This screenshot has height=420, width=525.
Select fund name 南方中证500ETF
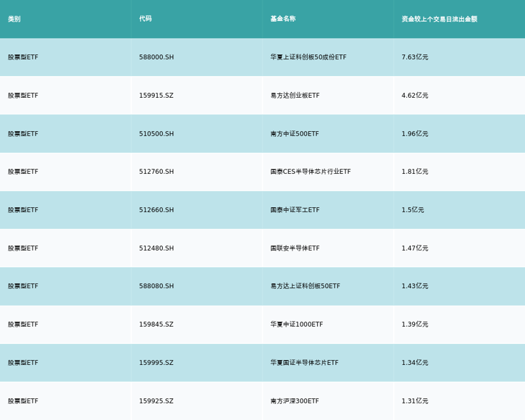[x=295, y=134]
